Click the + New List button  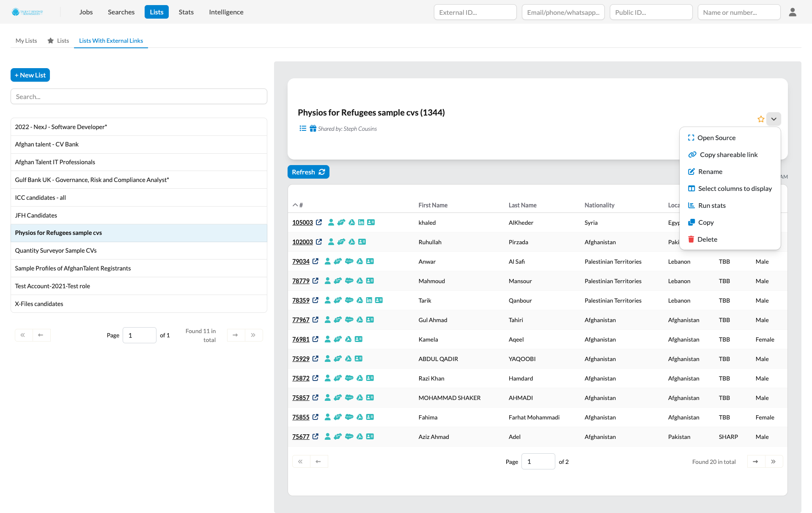pos(30,75)
